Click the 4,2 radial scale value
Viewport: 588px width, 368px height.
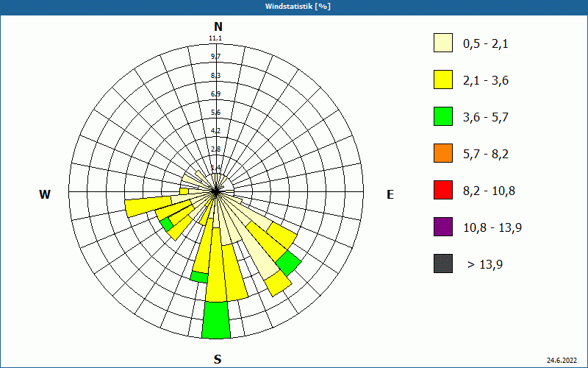tap(215, 131)
